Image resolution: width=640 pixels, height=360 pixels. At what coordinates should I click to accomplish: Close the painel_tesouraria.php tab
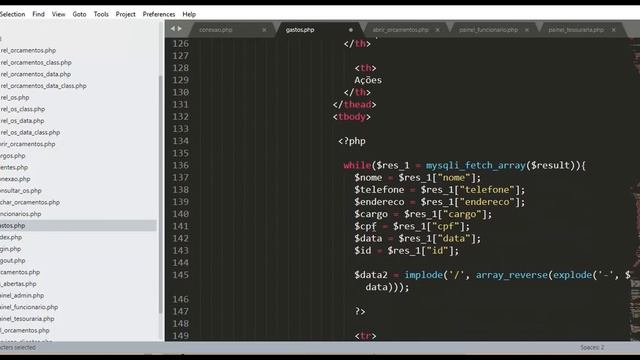coord(613,30)
